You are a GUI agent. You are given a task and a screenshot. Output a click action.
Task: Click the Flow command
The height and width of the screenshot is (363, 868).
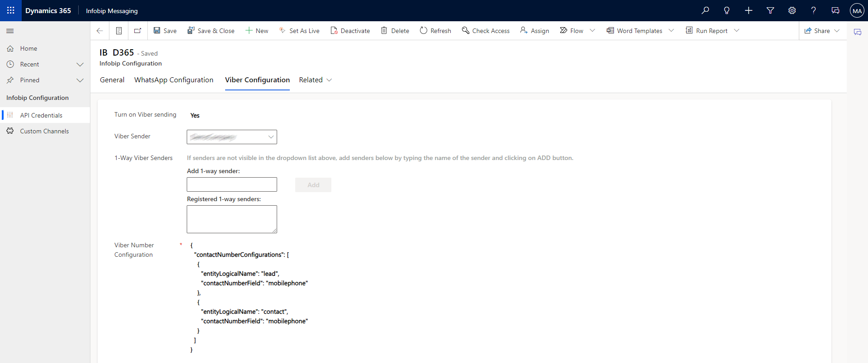pyautogui.click(x=572, y=31)
